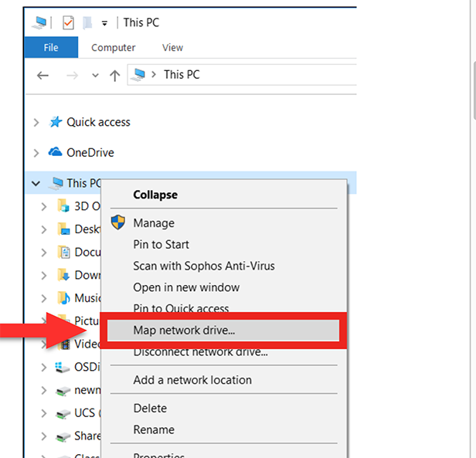Expand the UCS network drive node
The image size is (476, 458).
pos(44,413)
